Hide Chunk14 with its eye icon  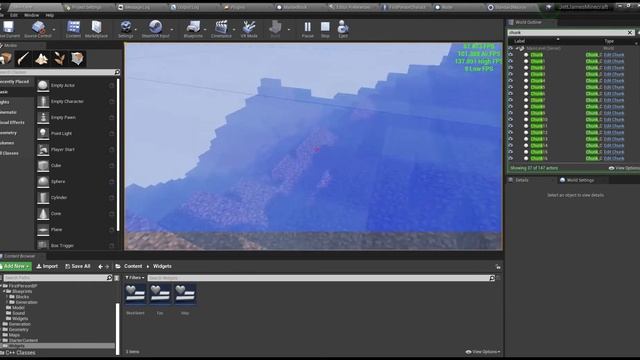511,145
